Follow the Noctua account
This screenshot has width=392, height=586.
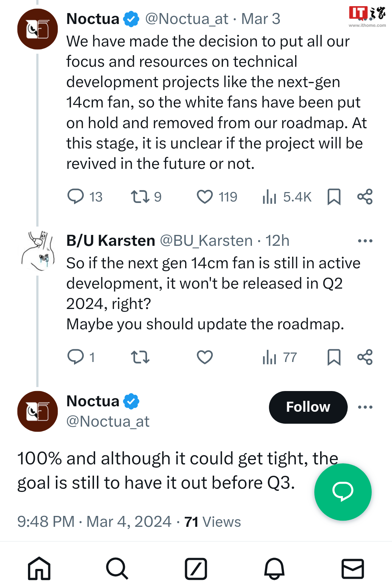coord(308,407)
